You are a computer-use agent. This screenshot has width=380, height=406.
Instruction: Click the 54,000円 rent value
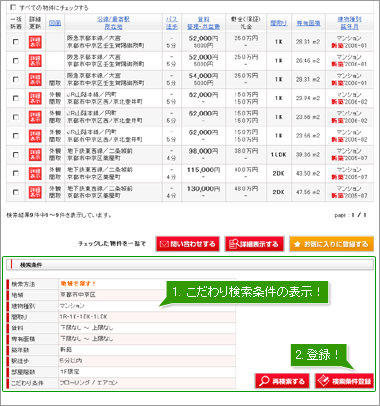[x=203, y=76]
